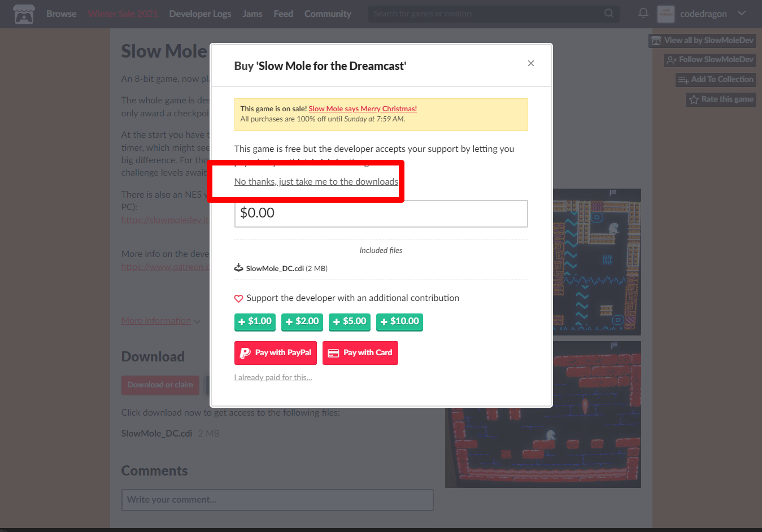Choose Pay with PayPal
Viewport: 762px width, 532px height.
coord(276,353)
